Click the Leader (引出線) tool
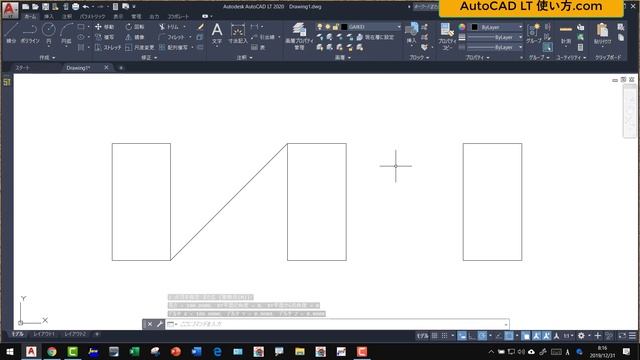 click(263, 37)
